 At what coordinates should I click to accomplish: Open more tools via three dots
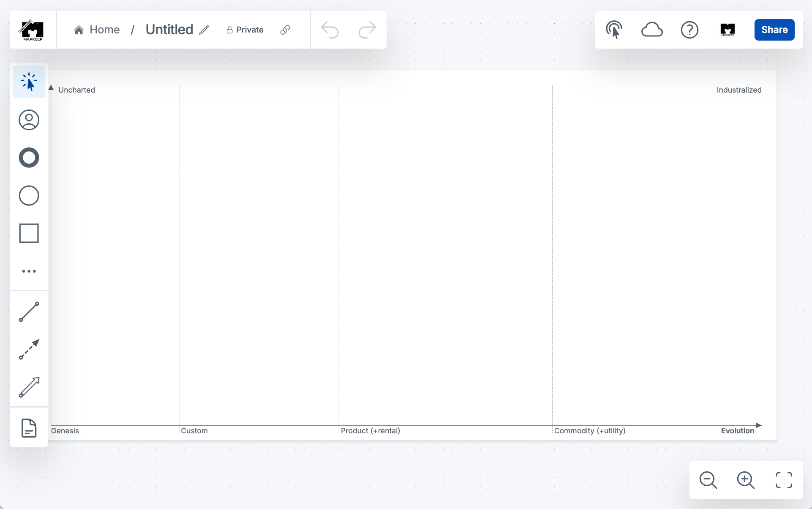[29, 271]
